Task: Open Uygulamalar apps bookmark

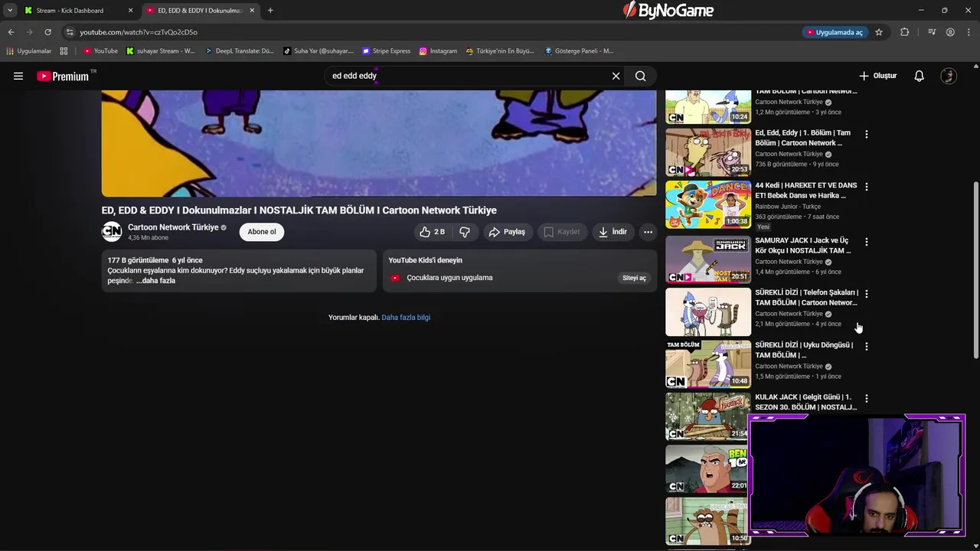Action: click(29, 51)
